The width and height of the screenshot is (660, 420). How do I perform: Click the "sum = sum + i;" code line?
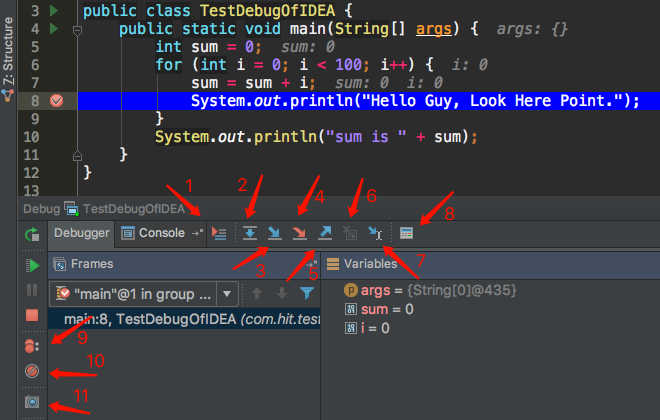tap(253, 83)
